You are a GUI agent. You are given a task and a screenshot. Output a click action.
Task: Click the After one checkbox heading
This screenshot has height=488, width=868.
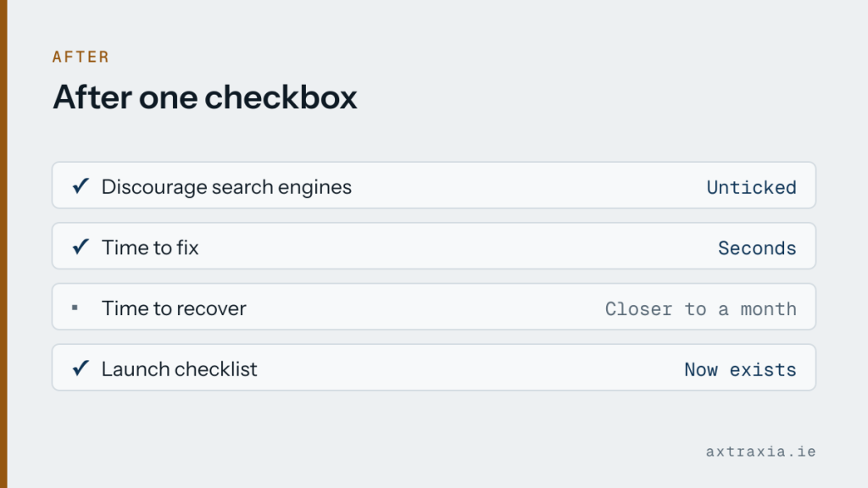coord(205,97)
